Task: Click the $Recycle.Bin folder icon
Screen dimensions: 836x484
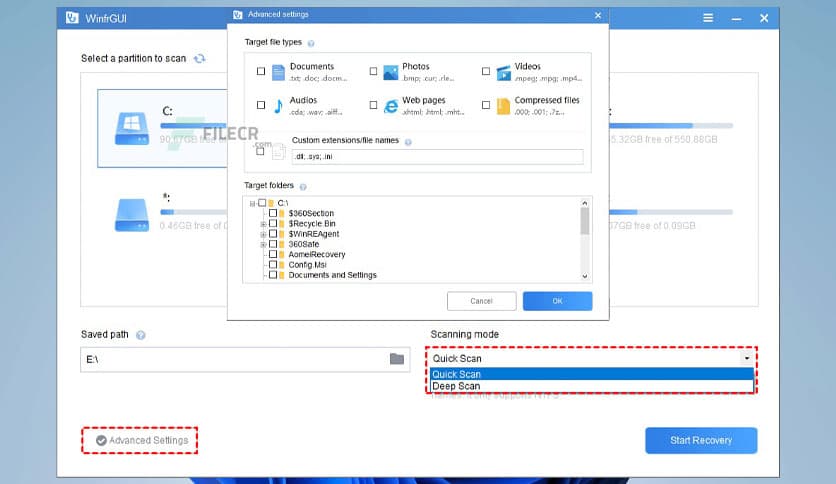Action: click(283, 224)
